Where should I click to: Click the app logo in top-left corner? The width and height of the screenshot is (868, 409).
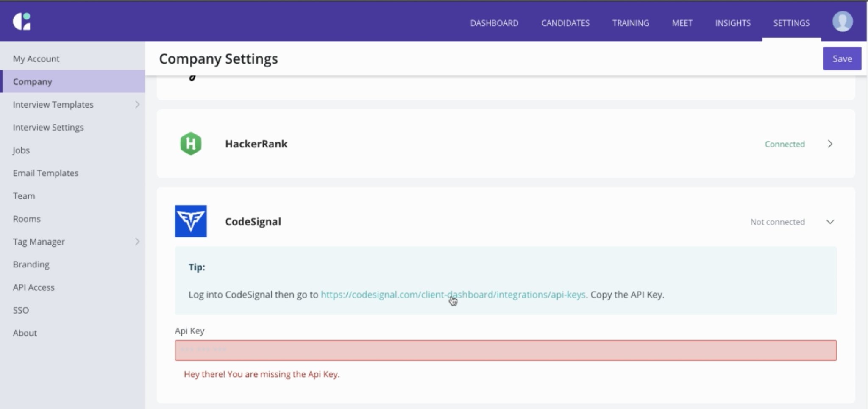point(22,21)
